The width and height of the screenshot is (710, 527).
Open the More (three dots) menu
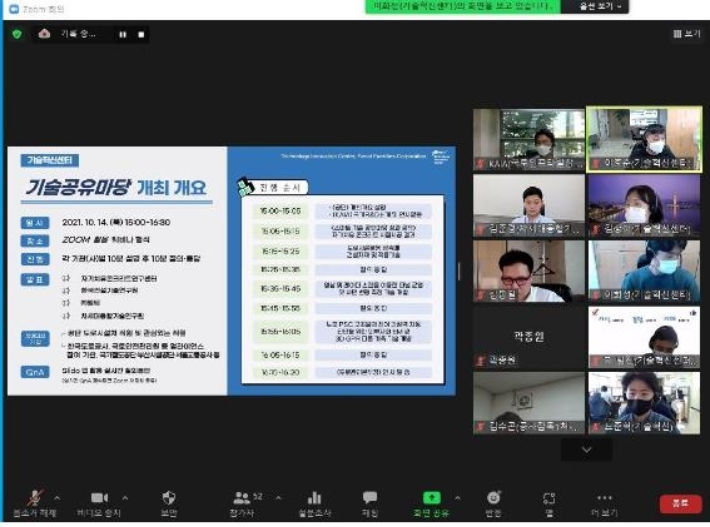click(603, 498)
